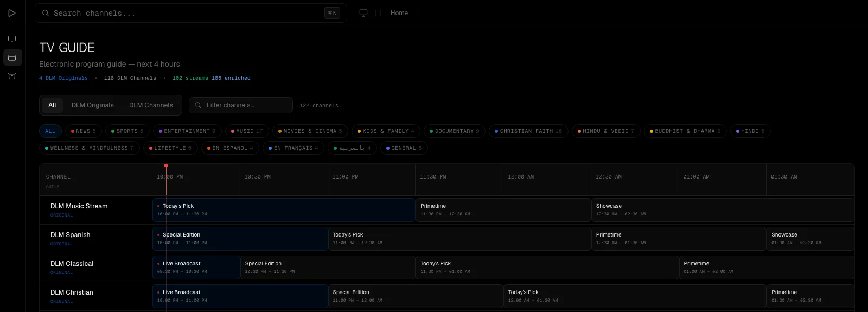This screenshot has height=312, width=868.
Task: Open DLM Christian channel
Action: [72, 292]
